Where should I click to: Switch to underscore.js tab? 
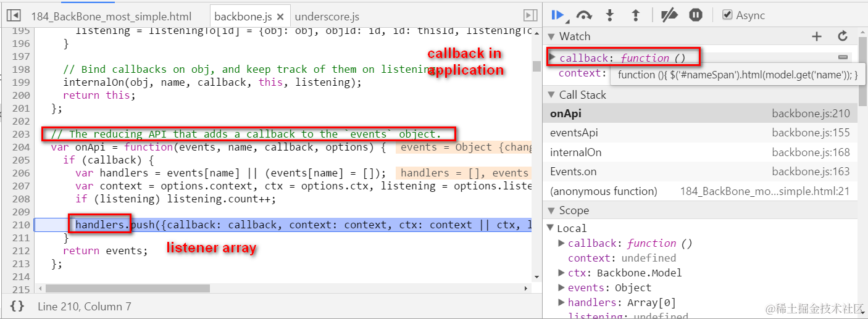coord(327,17)
